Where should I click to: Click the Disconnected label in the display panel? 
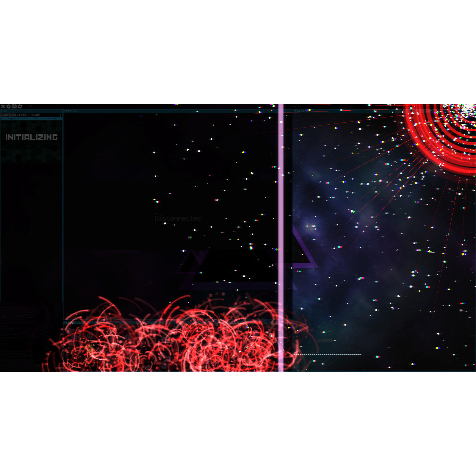pos(178,218)
